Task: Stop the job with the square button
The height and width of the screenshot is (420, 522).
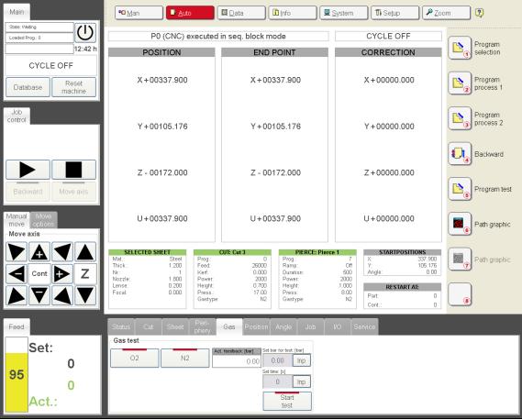Action: click(x=74, y=170)
